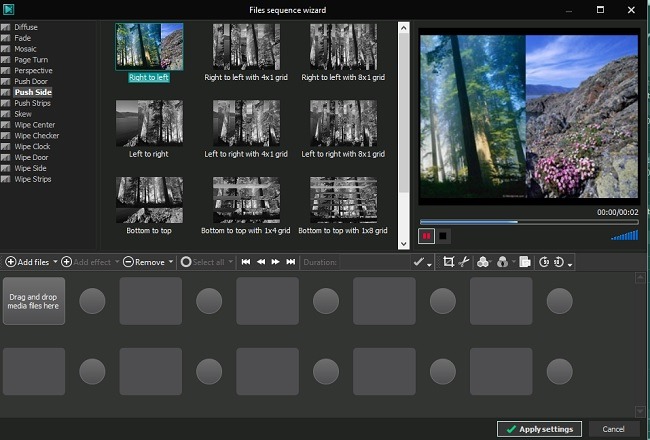Select the Fade transition category

(22, 38)
